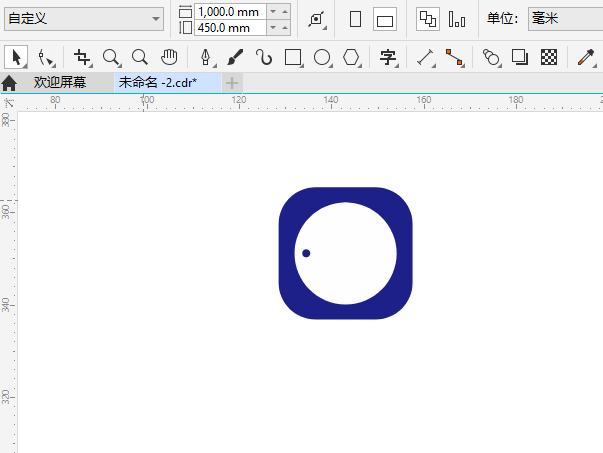Select the Blend effects tool
Screen dimensions: 603x453
tap(491, 58)
